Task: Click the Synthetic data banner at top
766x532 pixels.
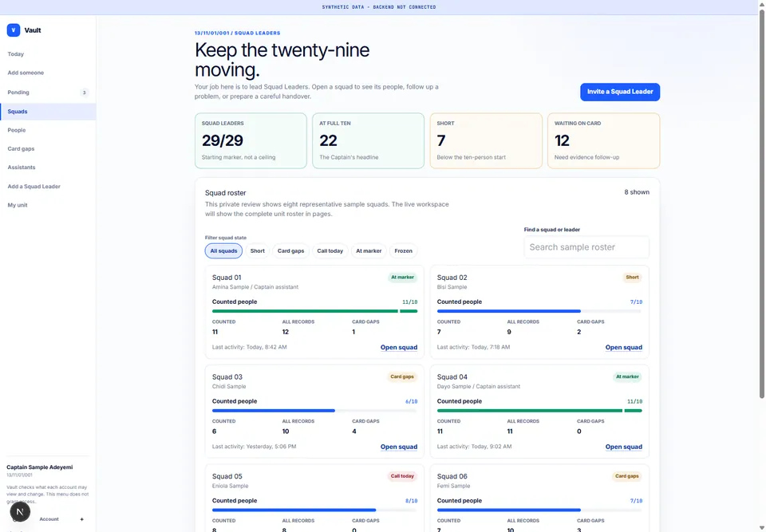Action: 379,7
